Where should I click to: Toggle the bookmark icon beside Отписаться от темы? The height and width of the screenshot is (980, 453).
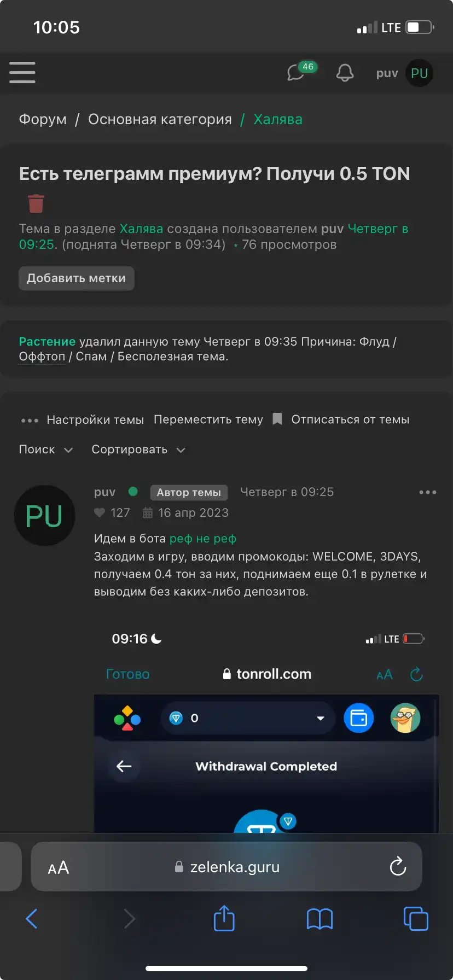(x=277, y=419)
